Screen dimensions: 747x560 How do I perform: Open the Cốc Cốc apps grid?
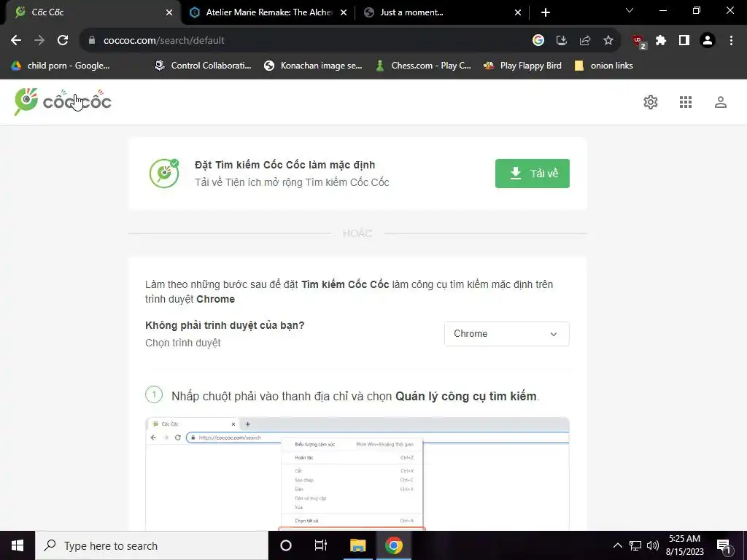click(686, 102)
